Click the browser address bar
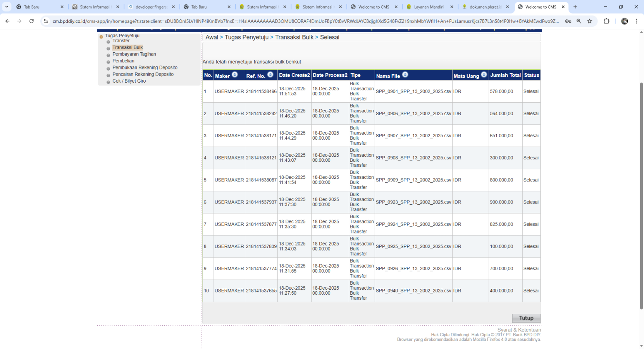This screenshot has width=644, height=349. [305, 21]
